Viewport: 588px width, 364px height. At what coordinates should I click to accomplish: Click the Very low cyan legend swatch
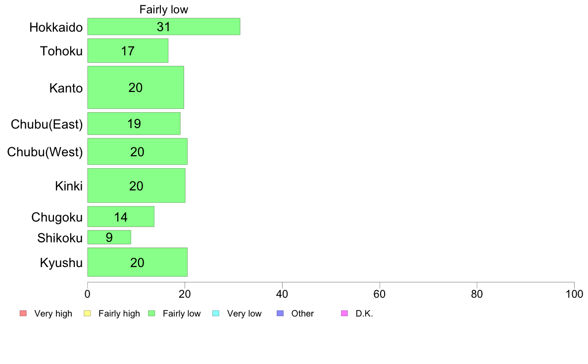pyautogui.click(x=216, y=314)
